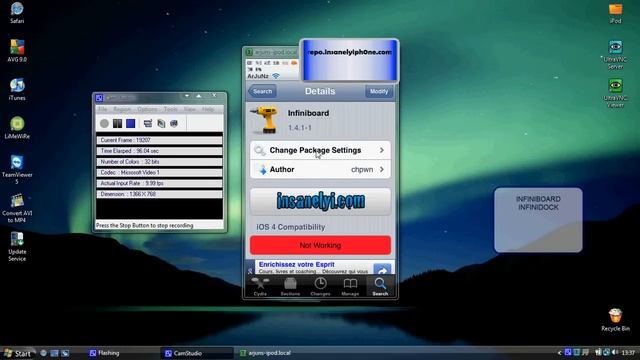Screen dimensions: 640x360
Task: Open the Recycle Bin
Action: (616, 320)
